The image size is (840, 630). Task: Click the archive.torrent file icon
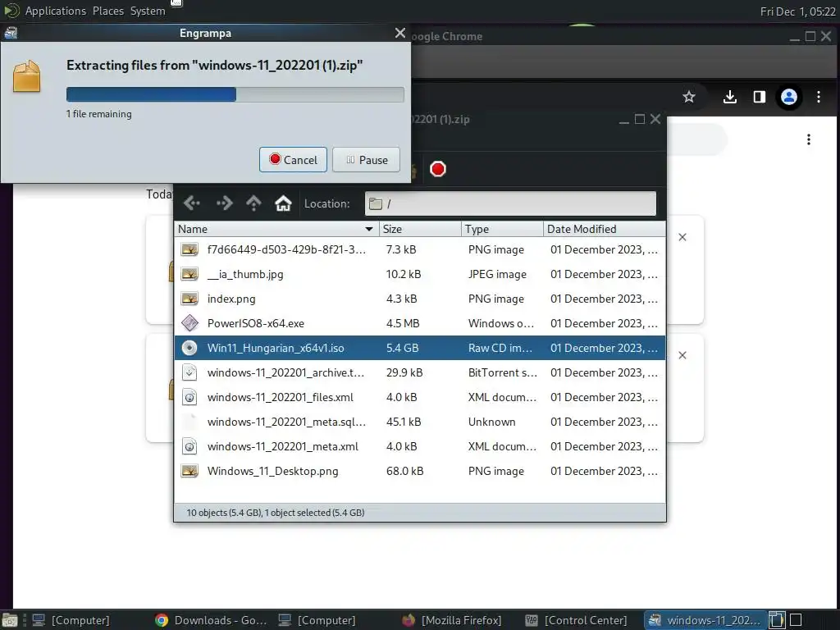point(189,372)
